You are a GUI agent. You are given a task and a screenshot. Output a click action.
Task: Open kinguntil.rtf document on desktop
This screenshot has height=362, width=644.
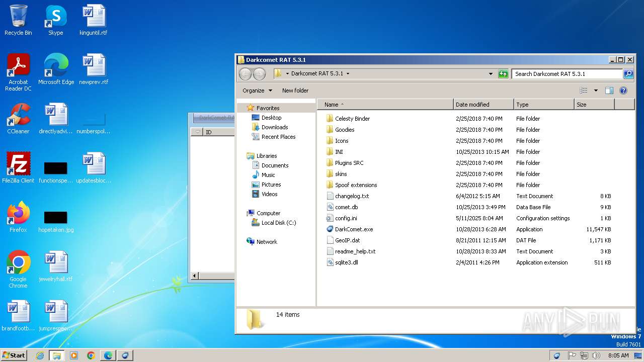(x=94, y=20)
